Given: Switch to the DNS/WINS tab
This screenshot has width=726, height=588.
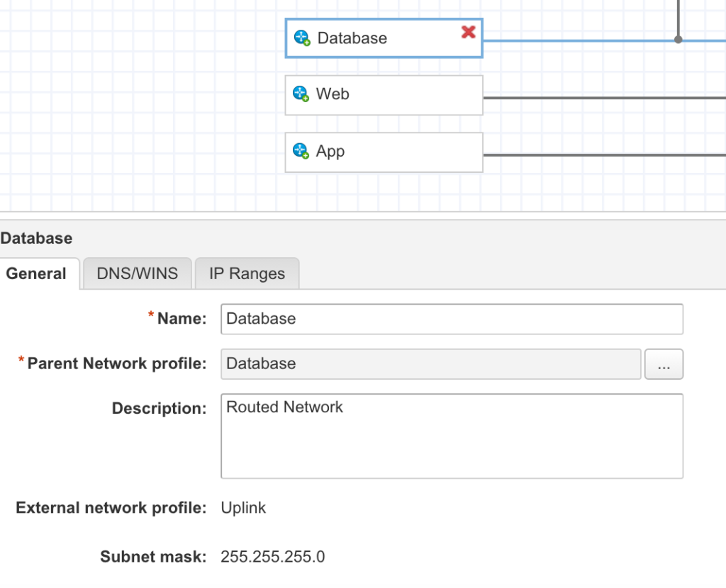Looking at the screenshot, I should [x=136, y=273].
